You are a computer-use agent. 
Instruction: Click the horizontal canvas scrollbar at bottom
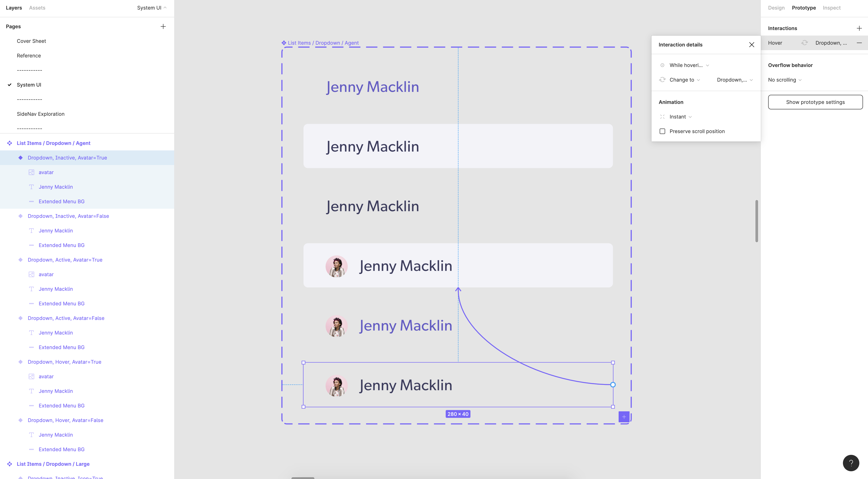[302, 478]
